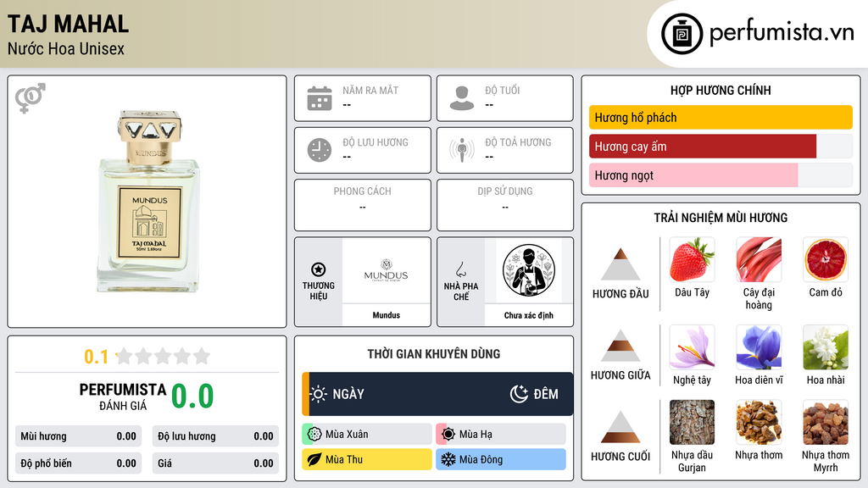Open the Cam đỏ blood orange note
868x488 pixels.
(826, 268)
